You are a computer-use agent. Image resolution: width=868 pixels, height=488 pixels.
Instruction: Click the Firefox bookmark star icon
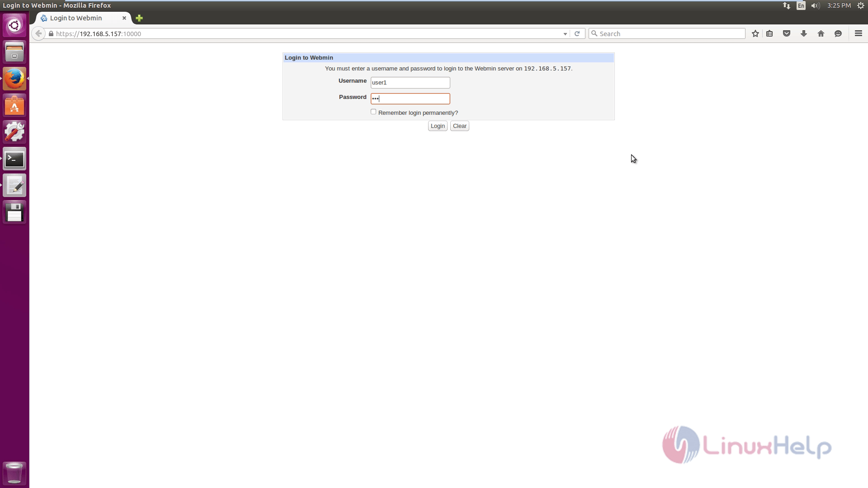[x=755, y=33]
